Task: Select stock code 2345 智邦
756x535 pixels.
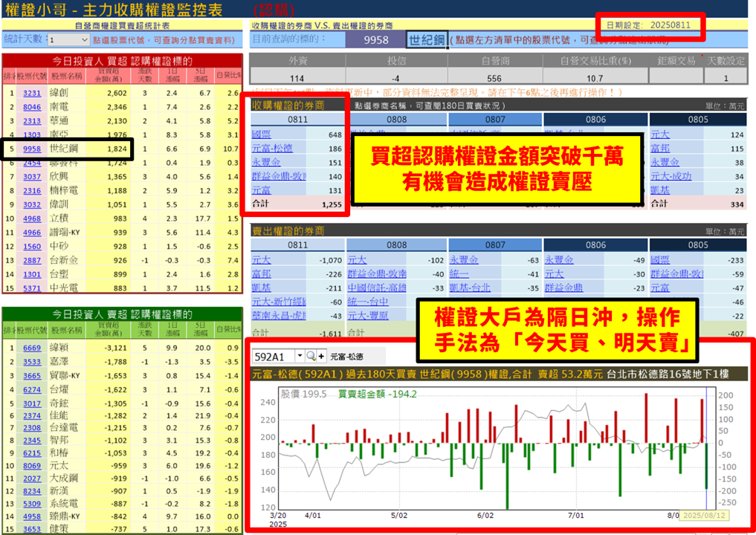Action: (32, 441)
